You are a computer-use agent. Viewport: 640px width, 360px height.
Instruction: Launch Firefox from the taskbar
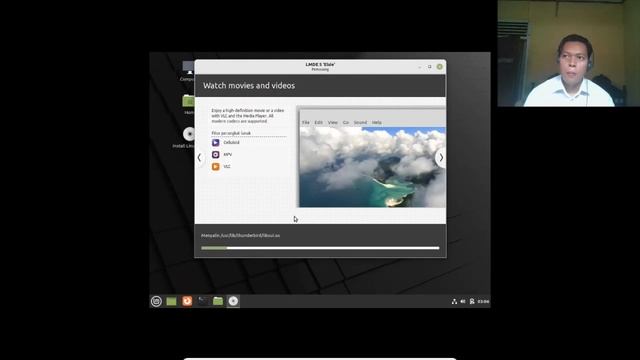pyautogui.click(x=187, y=301)
